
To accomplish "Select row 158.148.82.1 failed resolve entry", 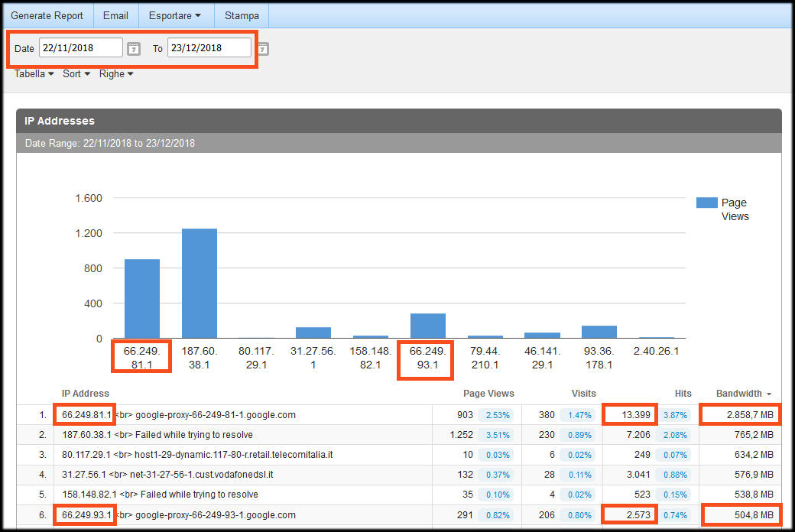I will pos(398,495).
